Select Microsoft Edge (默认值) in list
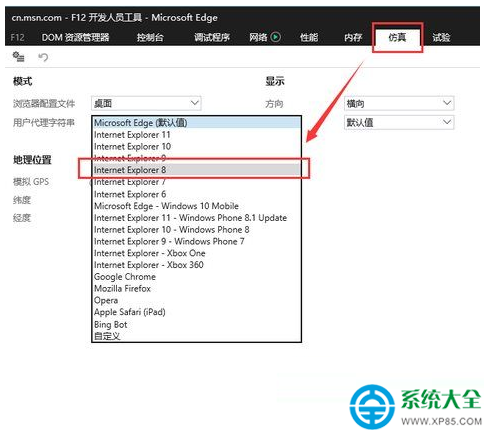Screen dimensions: 484x432 [196, 123]
